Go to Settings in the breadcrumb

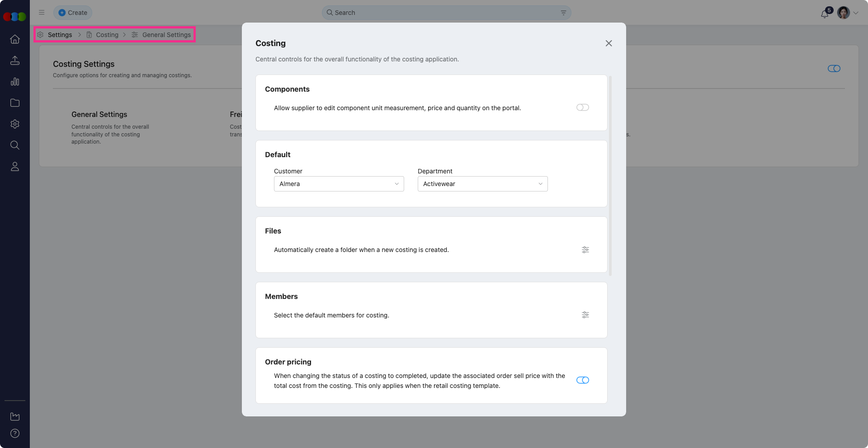[60, 35]
